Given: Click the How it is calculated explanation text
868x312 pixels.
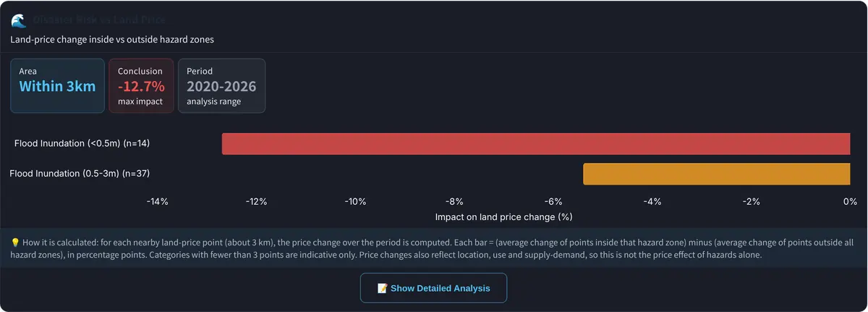Looking at the screenshot, I should point(433,248).
